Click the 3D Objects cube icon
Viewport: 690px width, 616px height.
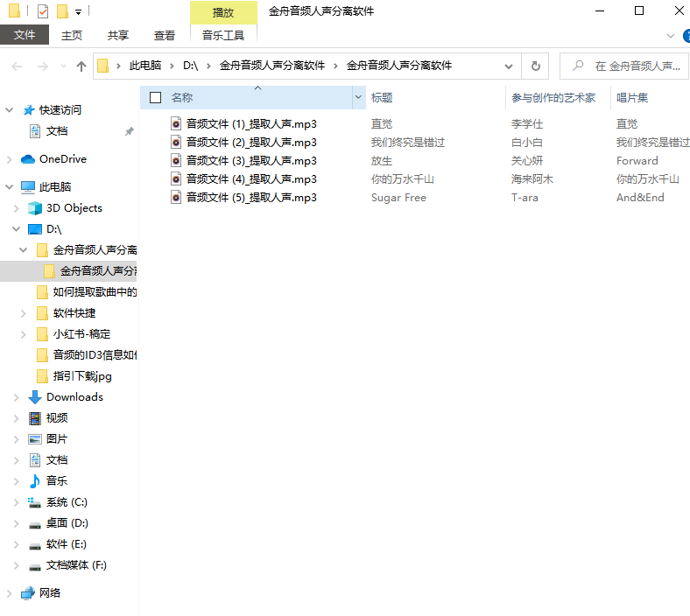click(x=35, y=208)
